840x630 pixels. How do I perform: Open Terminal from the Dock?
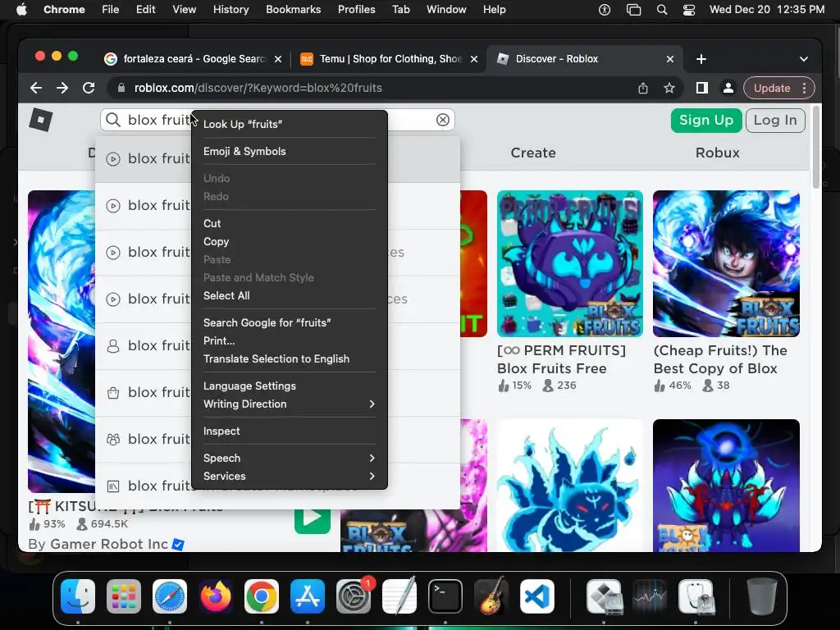point(445,596)
